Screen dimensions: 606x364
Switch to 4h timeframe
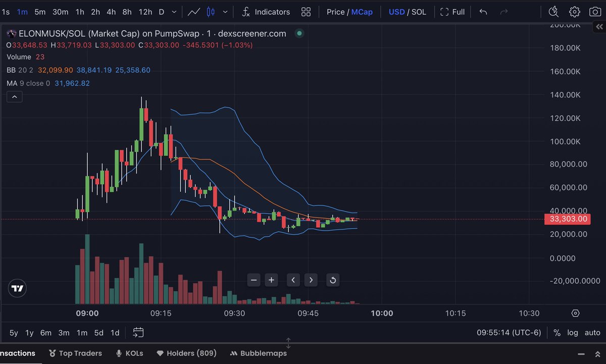111,12
